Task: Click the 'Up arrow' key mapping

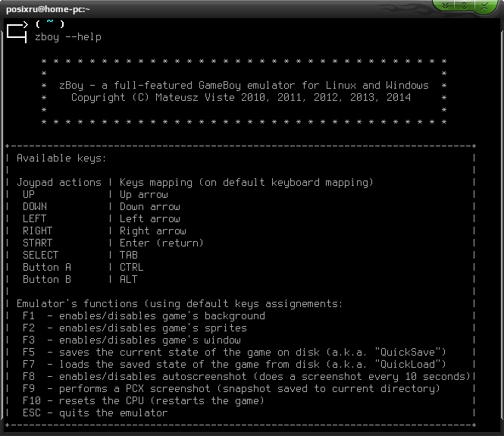Action: [x=144, y=195]
